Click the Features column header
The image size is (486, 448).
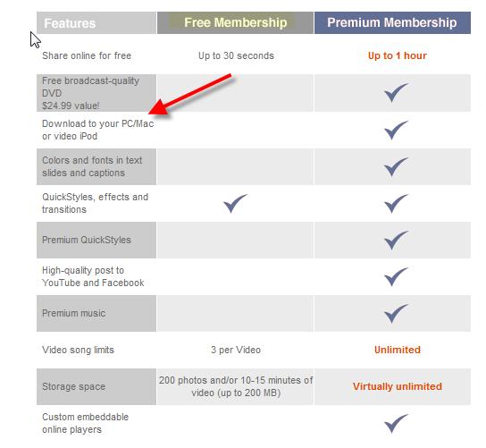96,22
